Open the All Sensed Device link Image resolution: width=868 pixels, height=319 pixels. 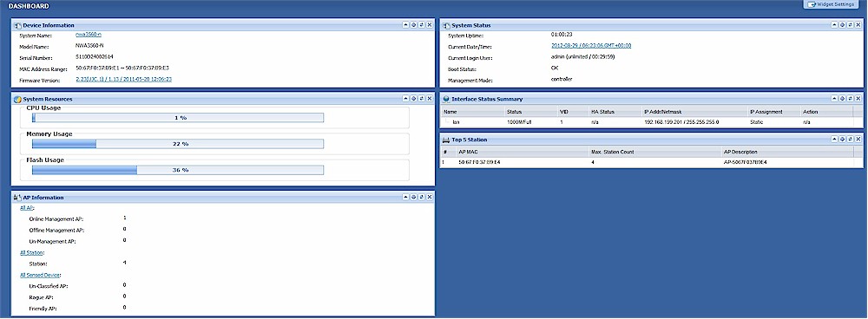point(41,275)
